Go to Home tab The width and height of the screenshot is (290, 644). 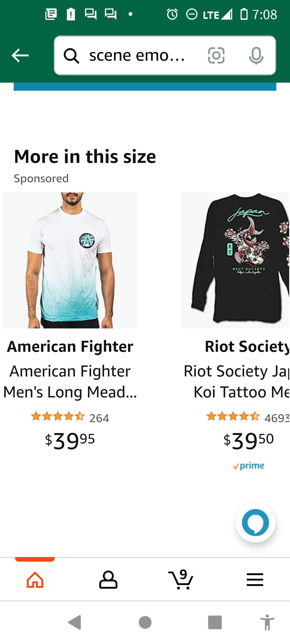[35, 580]
